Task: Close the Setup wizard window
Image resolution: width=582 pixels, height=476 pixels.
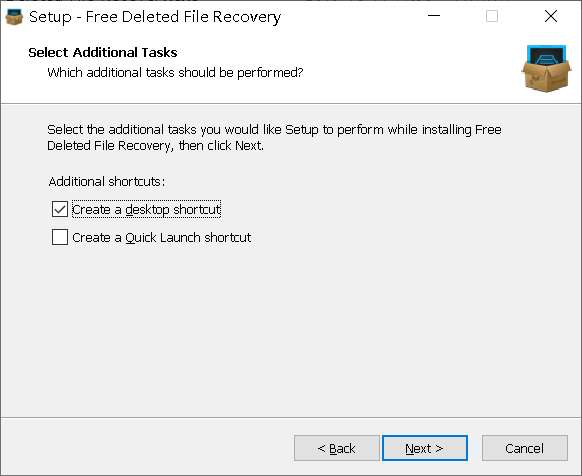Action: pos(551,16)
